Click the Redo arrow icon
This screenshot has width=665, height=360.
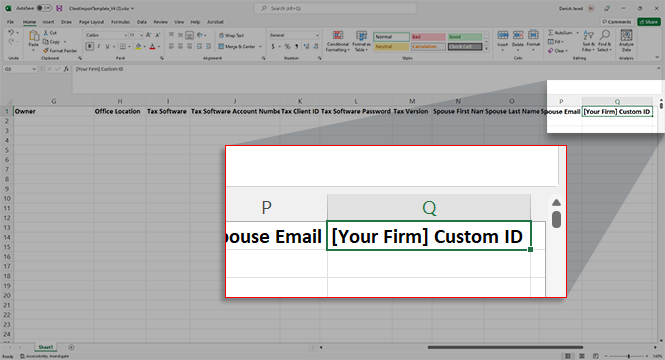pos(11,41)
